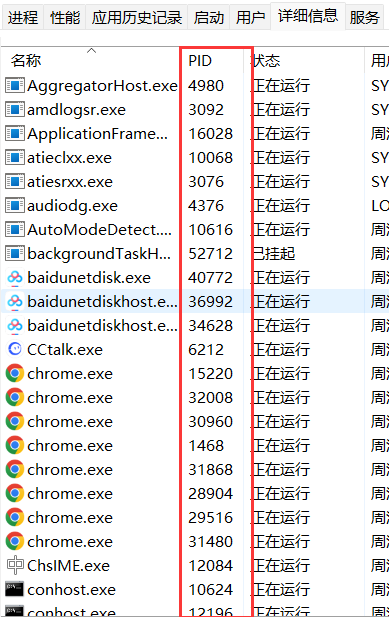
Task: Select the AggregatorHost.exe process name
Action: tap(102, 86)
